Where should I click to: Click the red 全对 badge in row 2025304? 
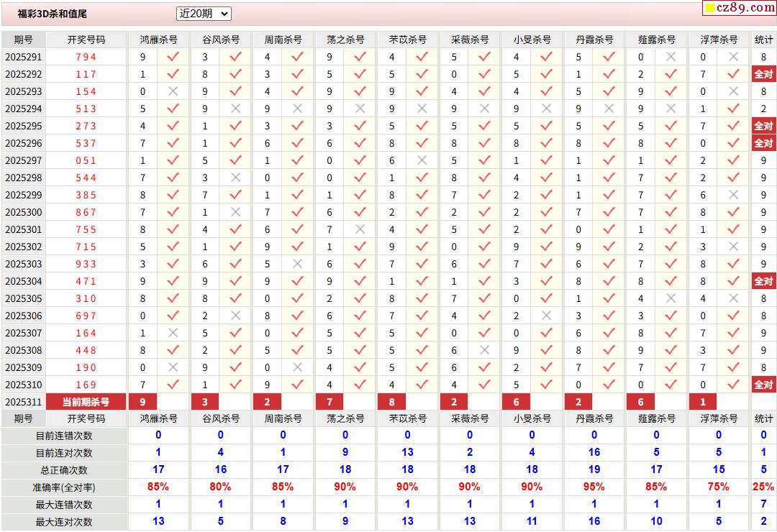tap(763, 281)
